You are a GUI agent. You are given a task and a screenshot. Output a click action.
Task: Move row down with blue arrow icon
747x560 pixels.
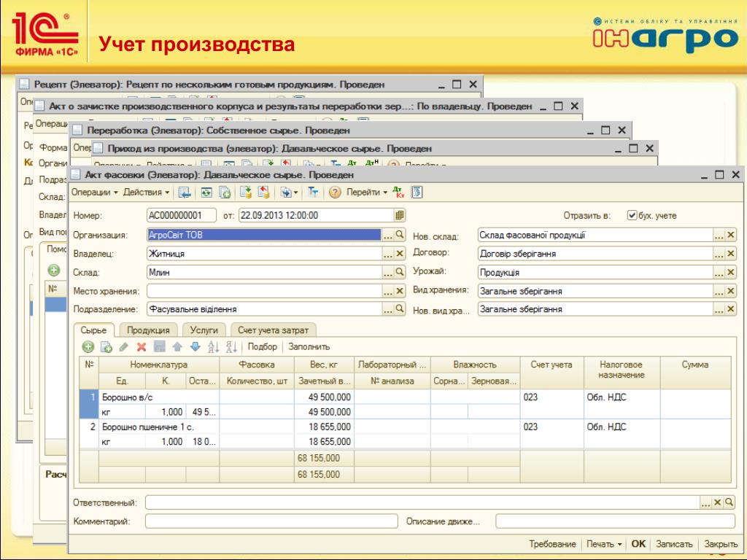[195, 346]
